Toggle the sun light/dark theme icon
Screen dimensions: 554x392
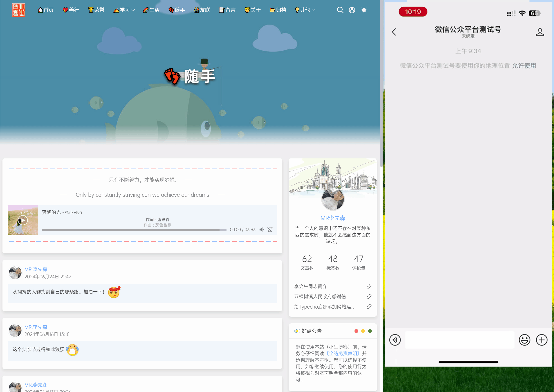tap(364, 10)
